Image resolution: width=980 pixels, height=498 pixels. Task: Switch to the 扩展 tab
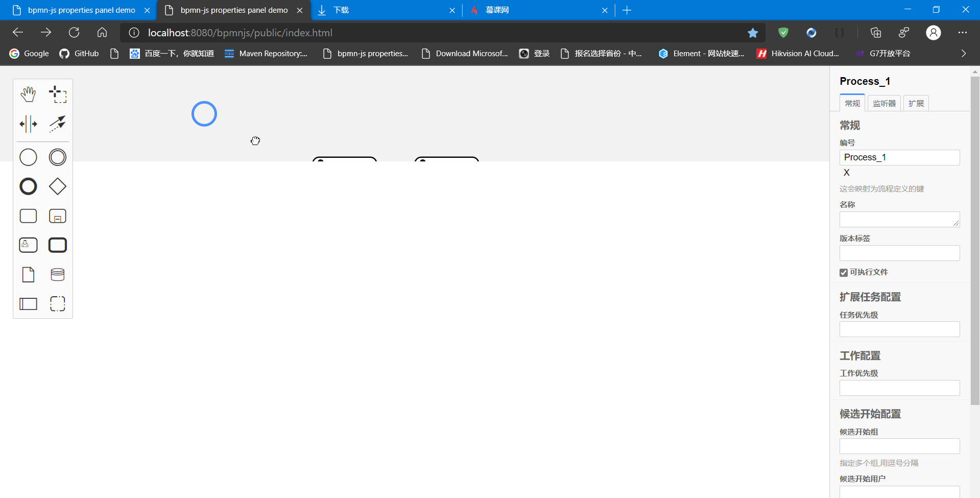(x=916, y=103)
